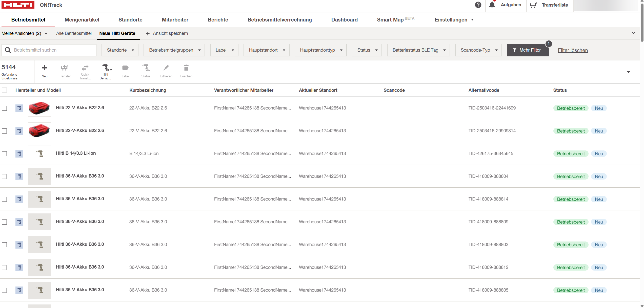Click the Neu plus toolbar icon
644x308 pixels.
click(x=45, y=68)
